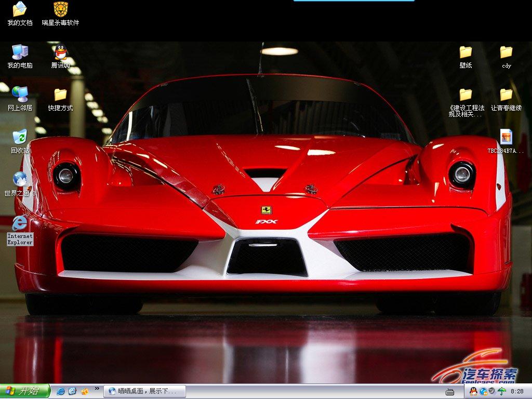Launch 世界之窗 browser desktop icon

[x=20, y=180]
